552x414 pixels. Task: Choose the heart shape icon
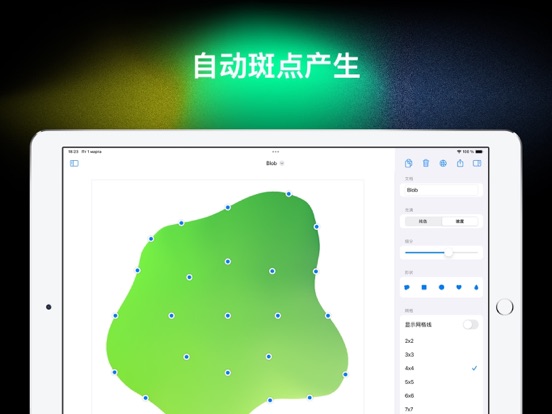pos(459,287)
